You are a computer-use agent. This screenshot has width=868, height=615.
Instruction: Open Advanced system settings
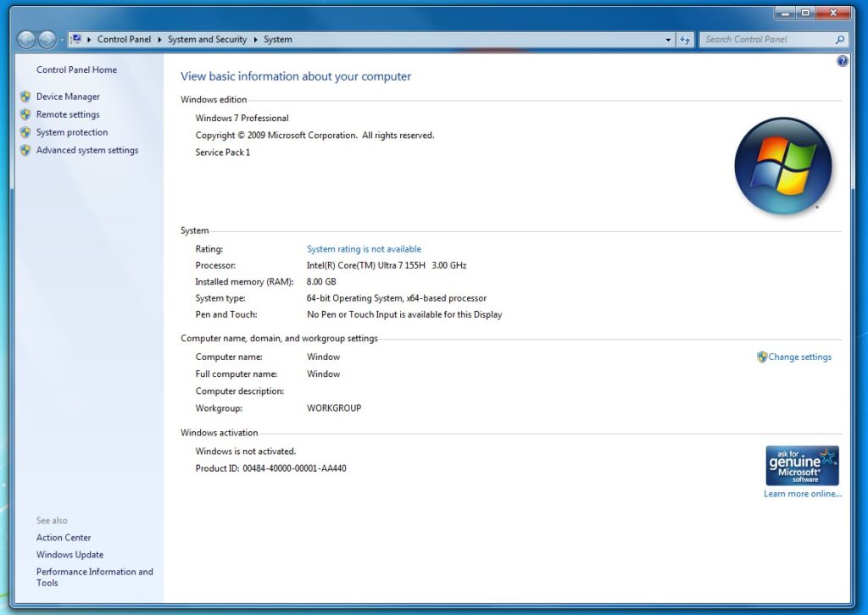coord(86,150)
